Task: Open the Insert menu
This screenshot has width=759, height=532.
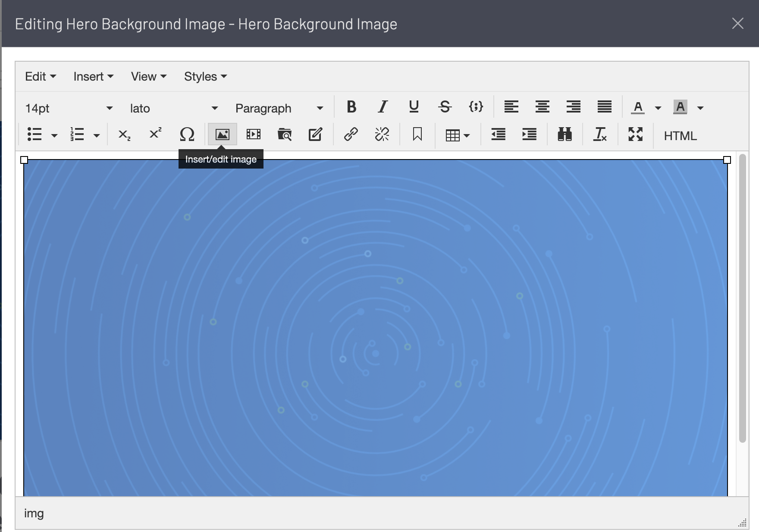Action: [x=93, y=77]
